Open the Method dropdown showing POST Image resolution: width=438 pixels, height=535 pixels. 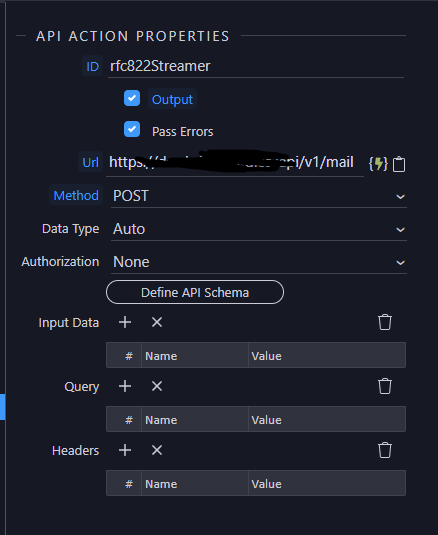[259, 196]
